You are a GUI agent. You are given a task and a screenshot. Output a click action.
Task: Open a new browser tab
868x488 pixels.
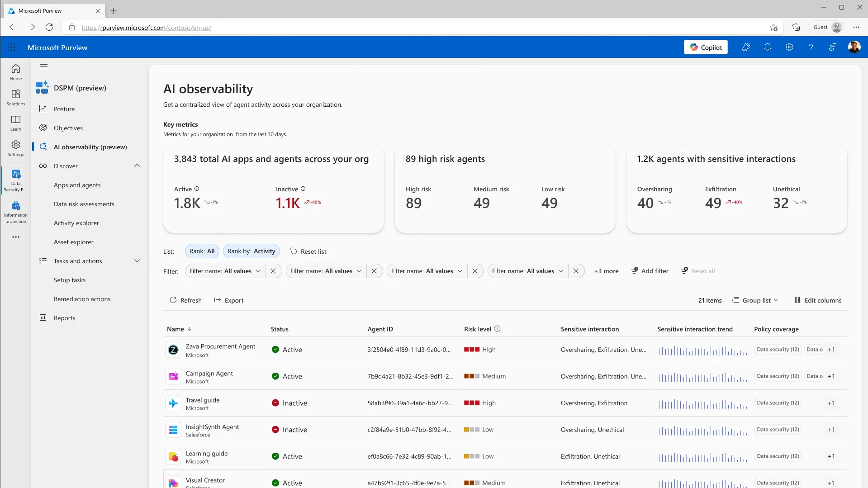pos(114,11)
